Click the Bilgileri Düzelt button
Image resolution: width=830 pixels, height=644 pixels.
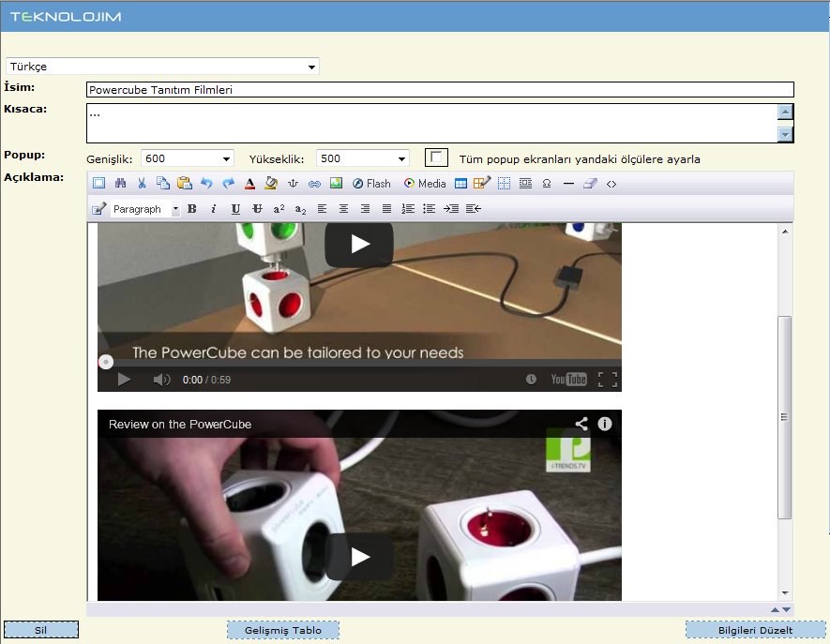pyautogui.click(x=755, y=630)
